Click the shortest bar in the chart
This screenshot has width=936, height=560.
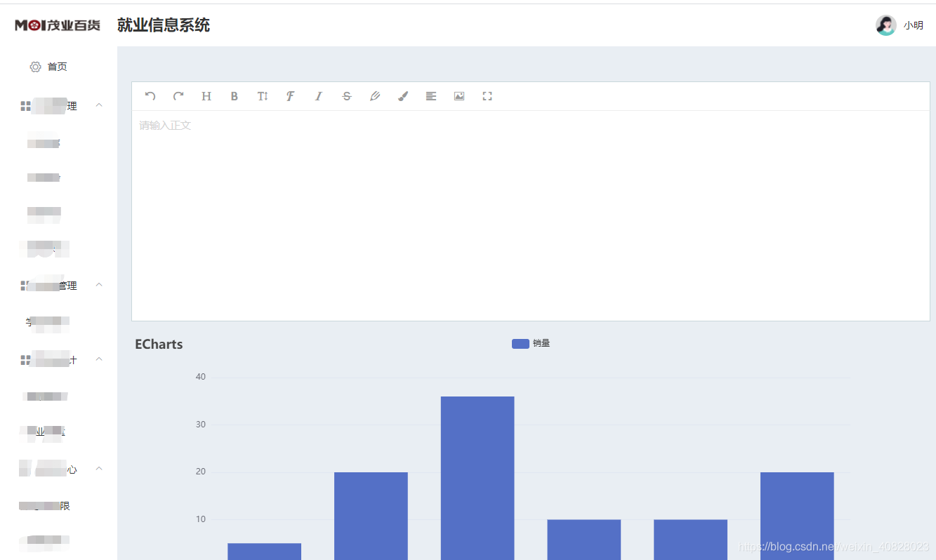click(x=265, y=552)
